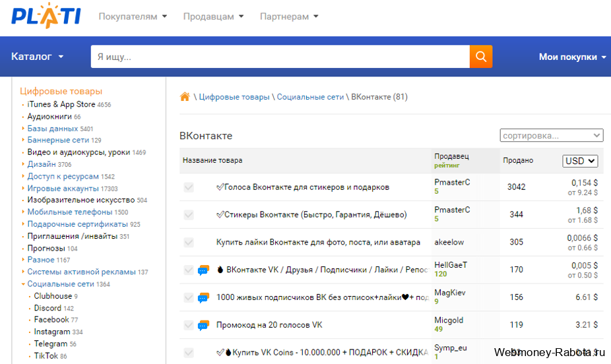Change currency with USD selector
The image size is (611, 364).
[x=580, y=161]
